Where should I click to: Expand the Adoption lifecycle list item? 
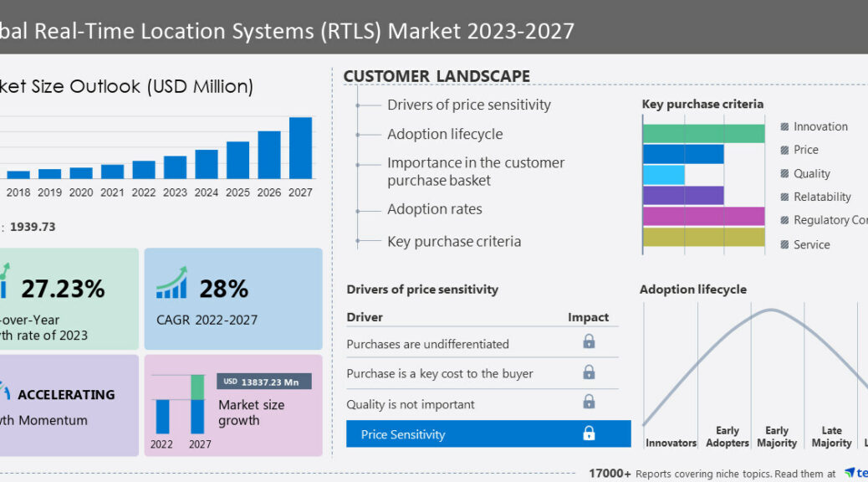click(445, 134)
